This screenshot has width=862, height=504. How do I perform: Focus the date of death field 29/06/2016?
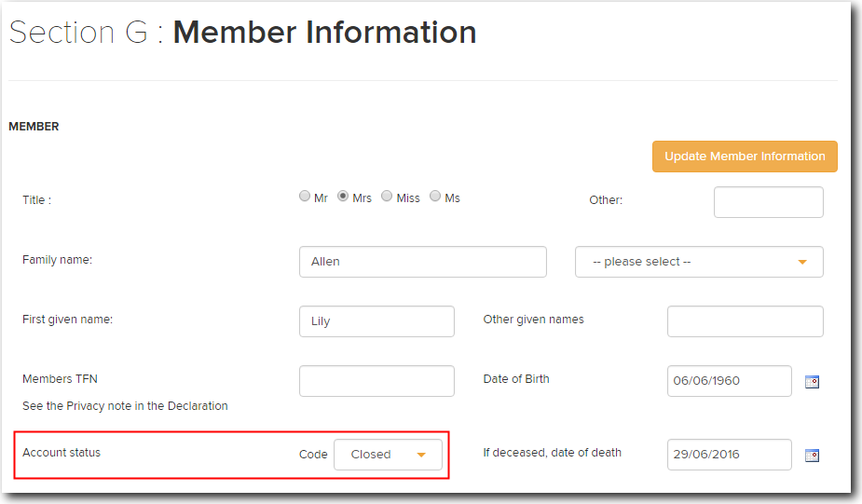tap(729, 455)
